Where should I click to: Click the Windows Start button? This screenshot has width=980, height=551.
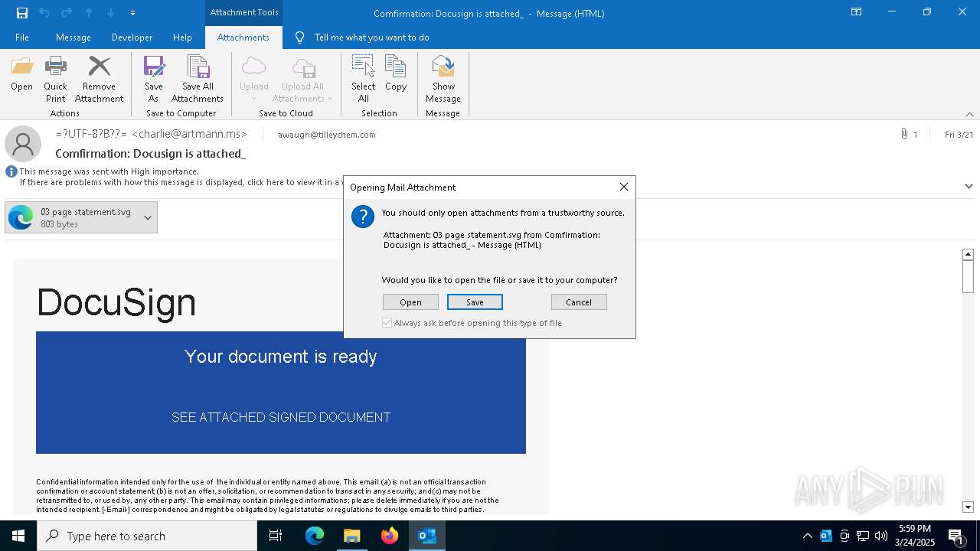tap(18, 536)
